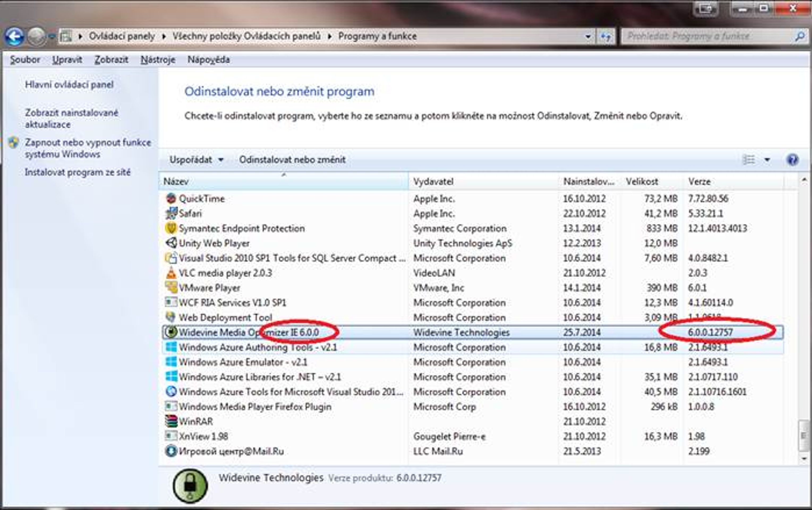Sort by the Název column header

(x=284, y=181)
